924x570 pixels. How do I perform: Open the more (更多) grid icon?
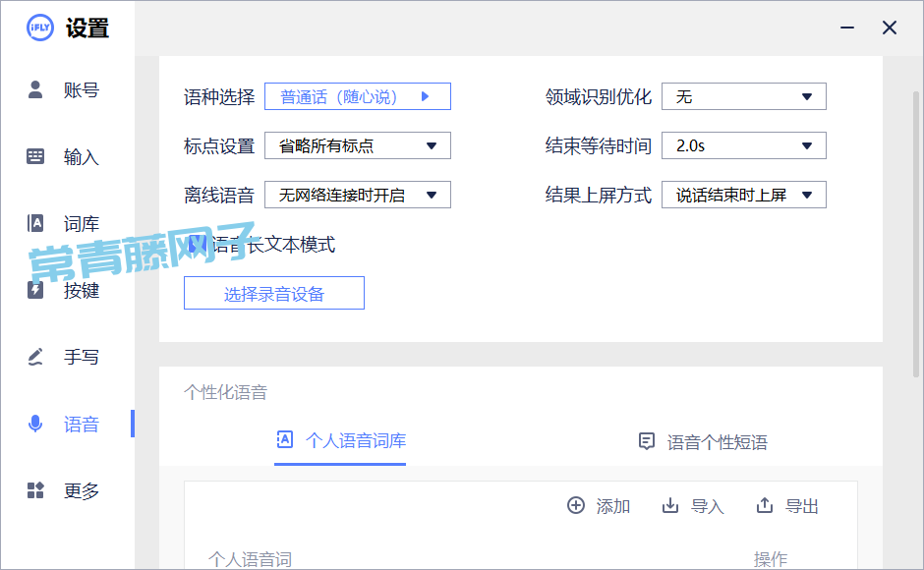coord(35,490)
